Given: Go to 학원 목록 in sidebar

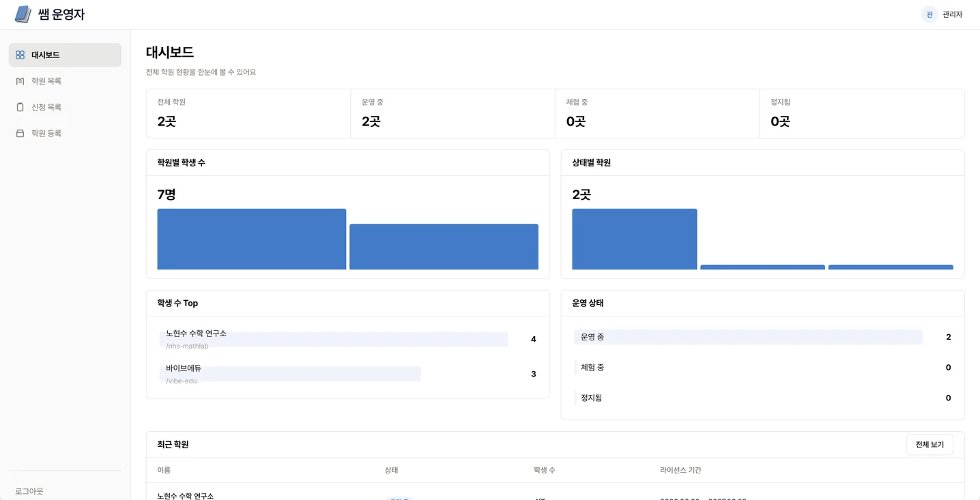Looking at the screenshot, I should click(x=65, y=81).
